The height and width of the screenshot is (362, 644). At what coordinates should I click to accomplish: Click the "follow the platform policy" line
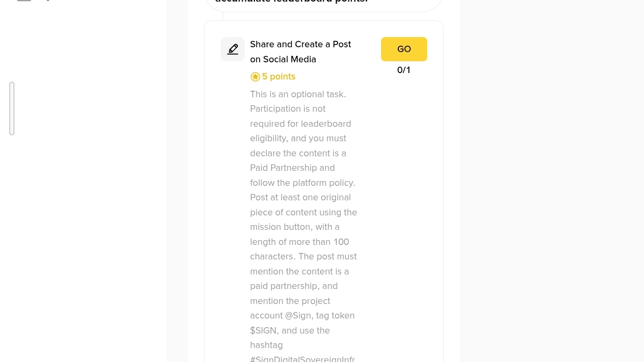point(303,183)
